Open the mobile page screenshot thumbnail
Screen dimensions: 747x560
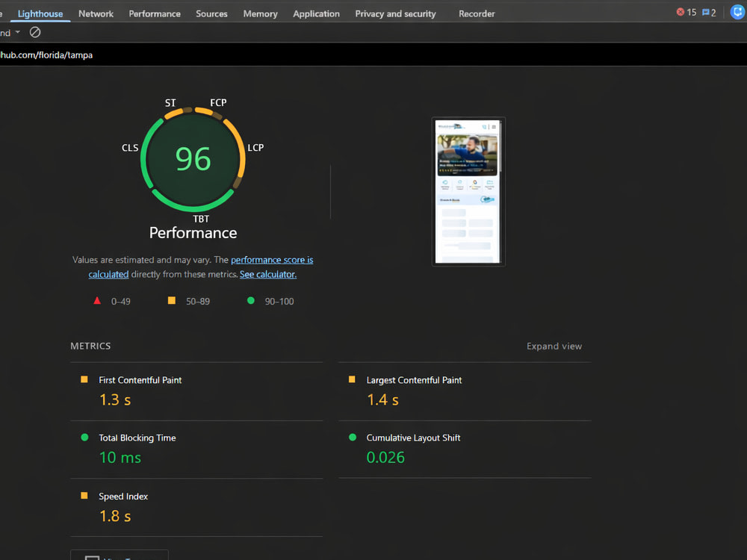468,191
